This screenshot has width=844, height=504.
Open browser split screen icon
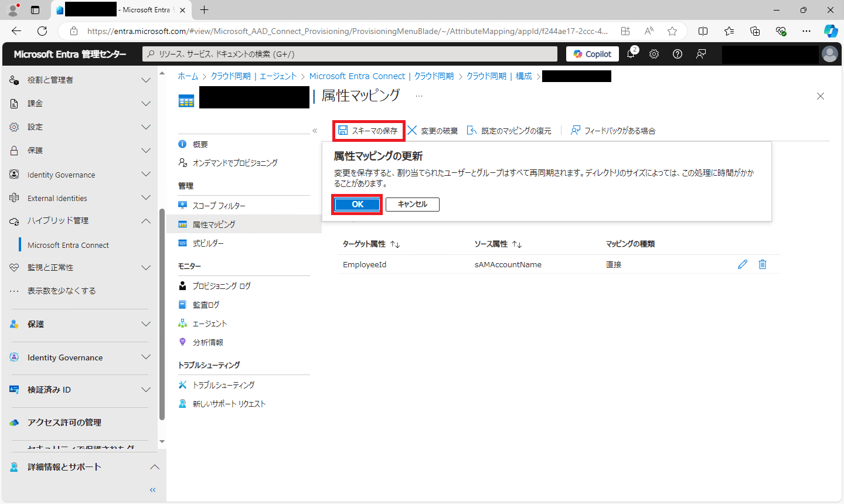[x=703, y=31]
